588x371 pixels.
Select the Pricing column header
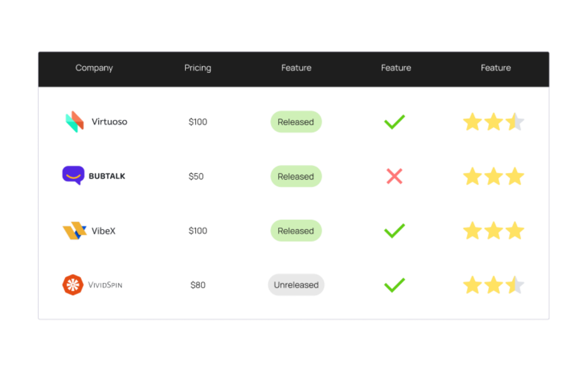point(197,68)
